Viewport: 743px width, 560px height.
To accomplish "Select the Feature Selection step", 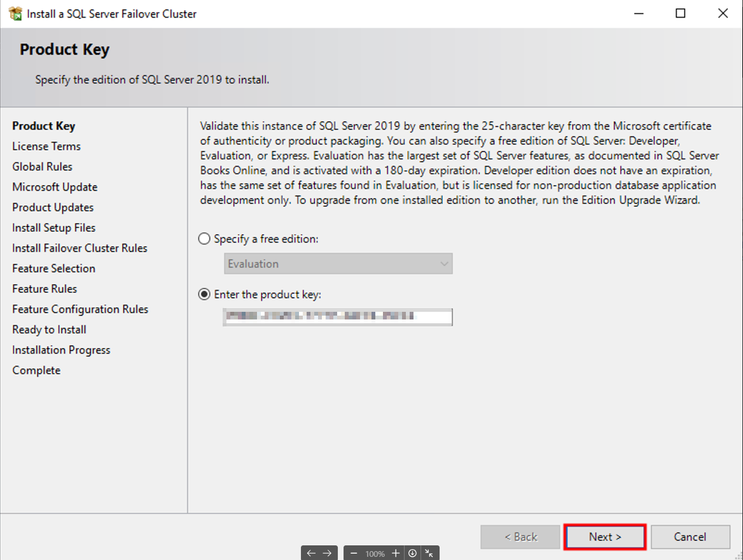I will [x=53, y=269].
